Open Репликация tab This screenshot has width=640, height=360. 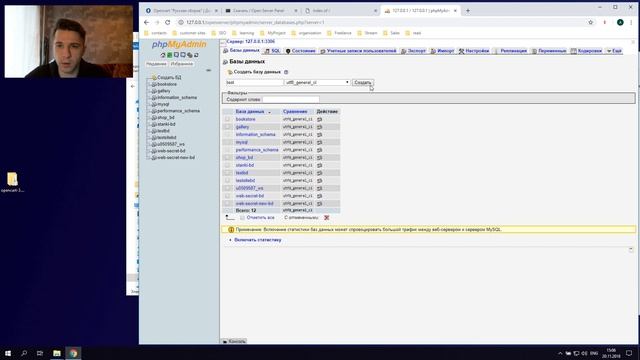(511, 51)
